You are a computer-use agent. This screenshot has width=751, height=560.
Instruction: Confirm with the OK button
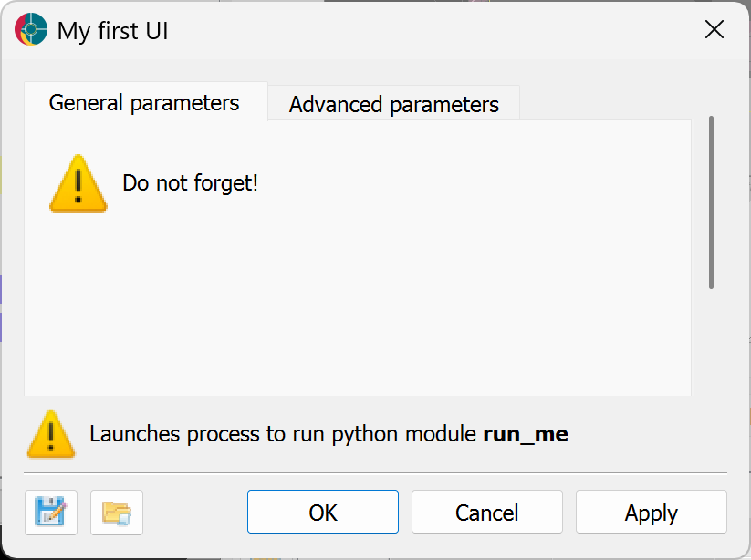point(323,512)
